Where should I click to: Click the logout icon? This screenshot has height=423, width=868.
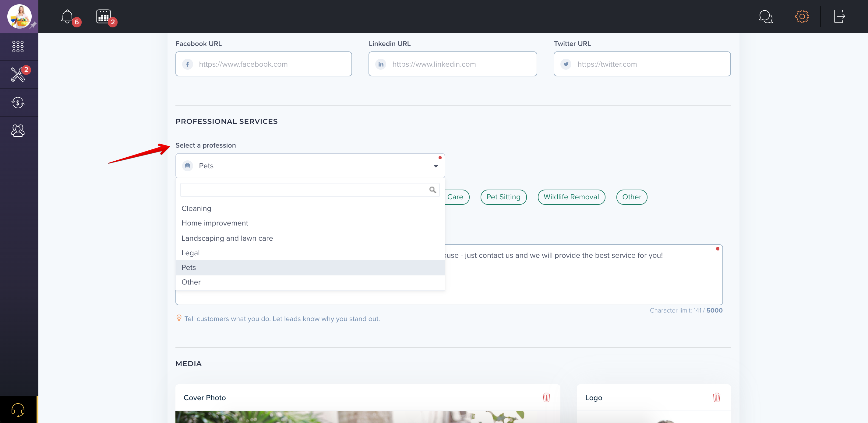click(839, 16)
